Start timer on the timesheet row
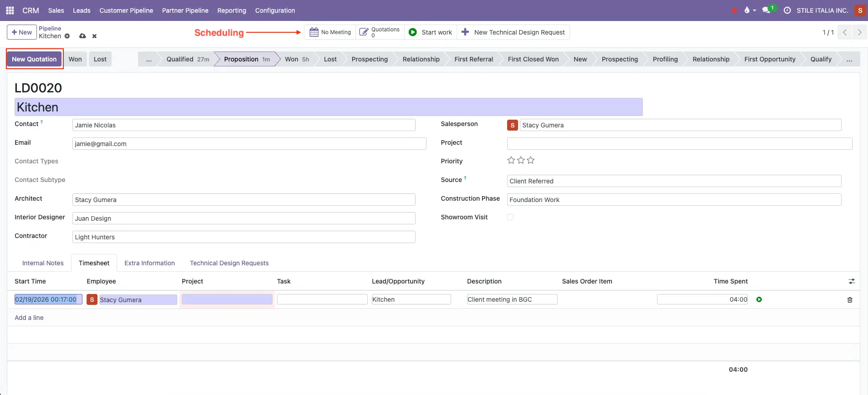 click(759, 299)
